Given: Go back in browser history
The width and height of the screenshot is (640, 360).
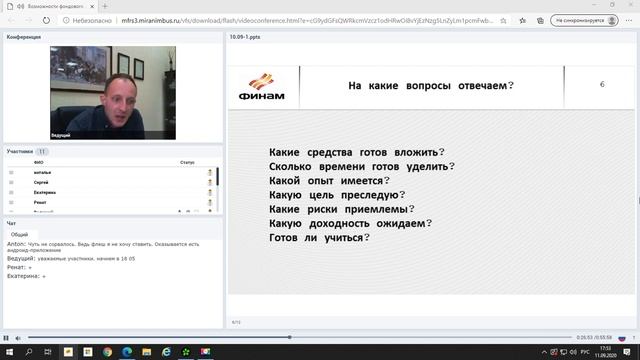Looking at the screenshot, I should [x=11, y=20].
